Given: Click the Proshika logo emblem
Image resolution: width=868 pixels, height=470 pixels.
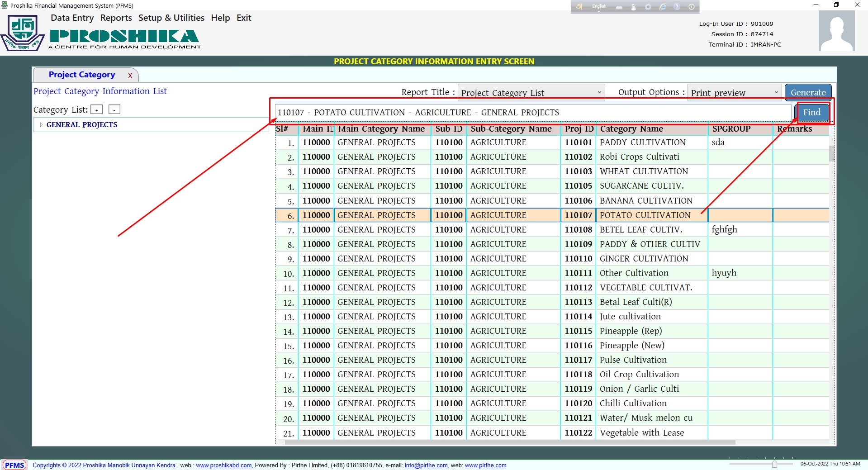Looking at the screenshot, I should (23, 33).
